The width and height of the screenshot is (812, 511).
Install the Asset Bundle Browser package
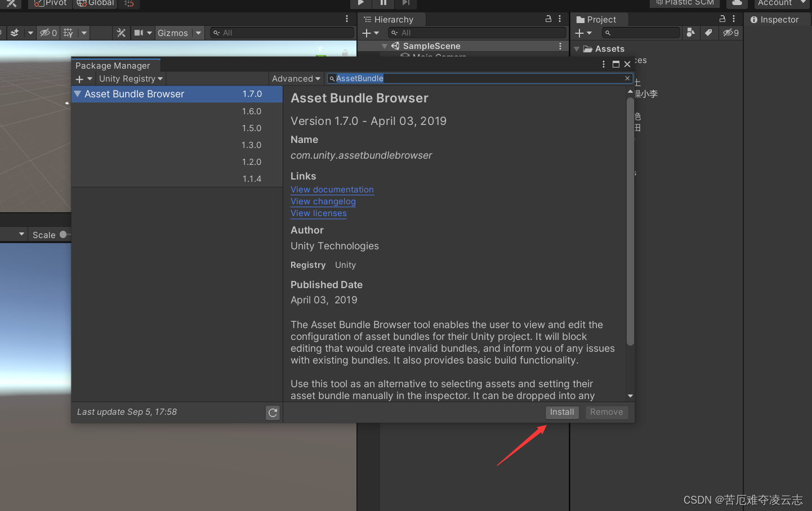[x=561, y=412]
